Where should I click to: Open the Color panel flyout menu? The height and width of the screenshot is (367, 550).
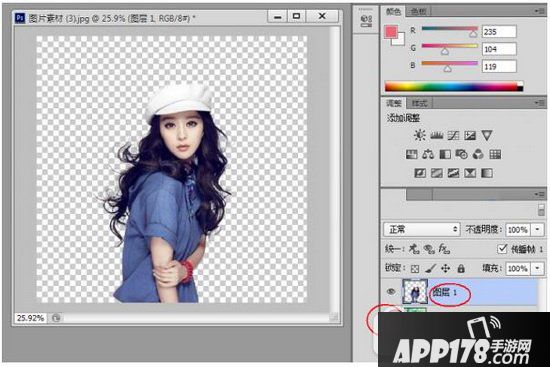coord(540,11)
